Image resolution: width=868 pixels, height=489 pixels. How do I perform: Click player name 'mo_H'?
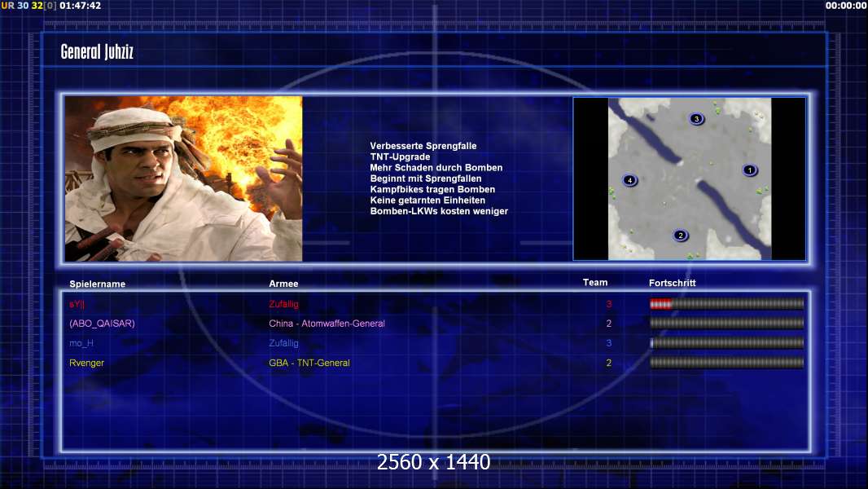81,343
